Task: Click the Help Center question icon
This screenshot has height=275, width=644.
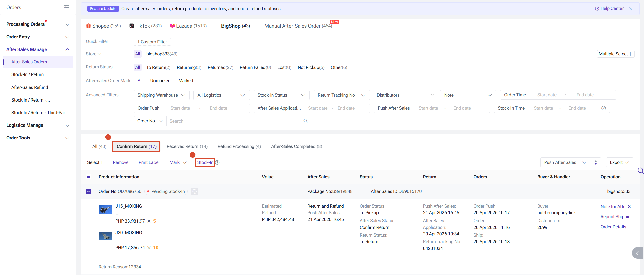Action: click(597, 9)
